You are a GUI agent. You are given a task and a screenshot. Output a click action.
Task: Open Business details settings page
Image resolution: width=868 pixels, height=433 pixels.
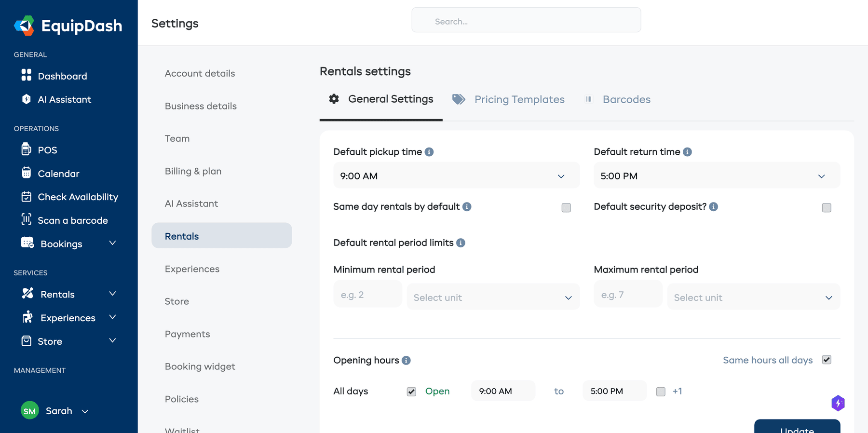[201, 106]
